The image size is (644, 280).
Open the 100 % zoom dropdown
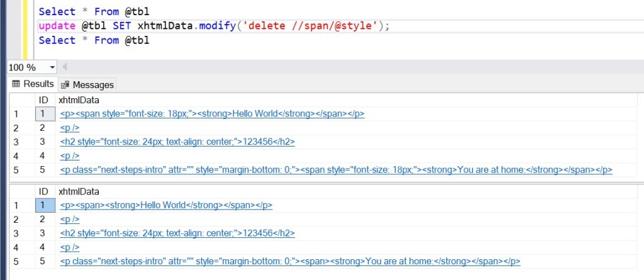(52, 67)
